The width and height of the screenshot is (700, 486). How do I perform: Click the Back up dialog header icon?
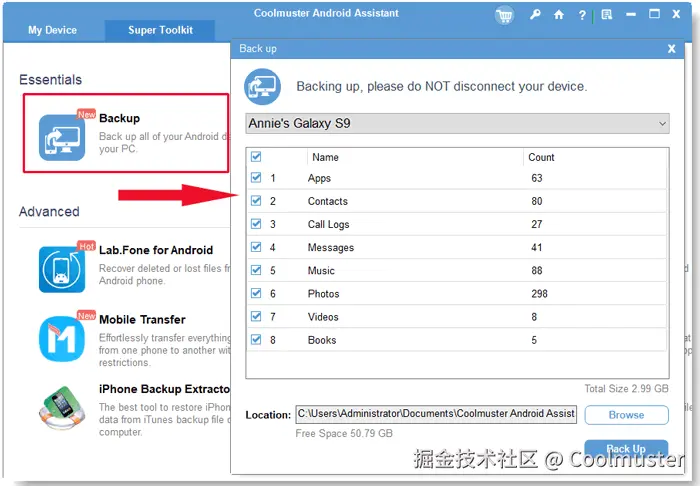click(x=262, y=87)
